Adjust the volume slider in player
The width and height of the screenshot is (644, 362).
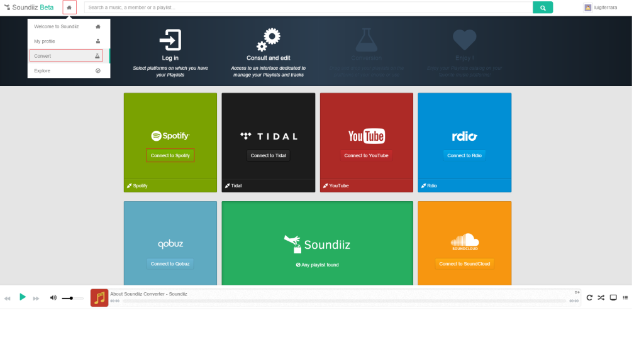point(73,299)
